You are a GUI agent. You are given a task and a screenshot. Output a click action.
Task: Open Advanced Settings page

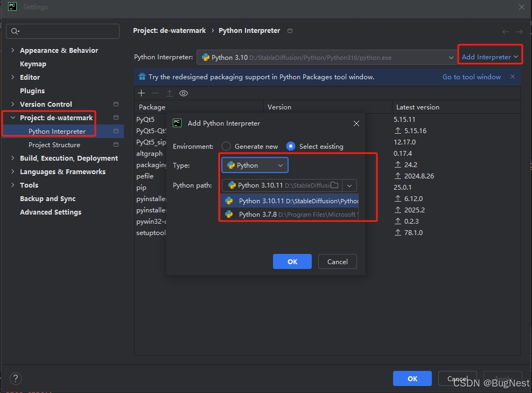tap(51, 212)
